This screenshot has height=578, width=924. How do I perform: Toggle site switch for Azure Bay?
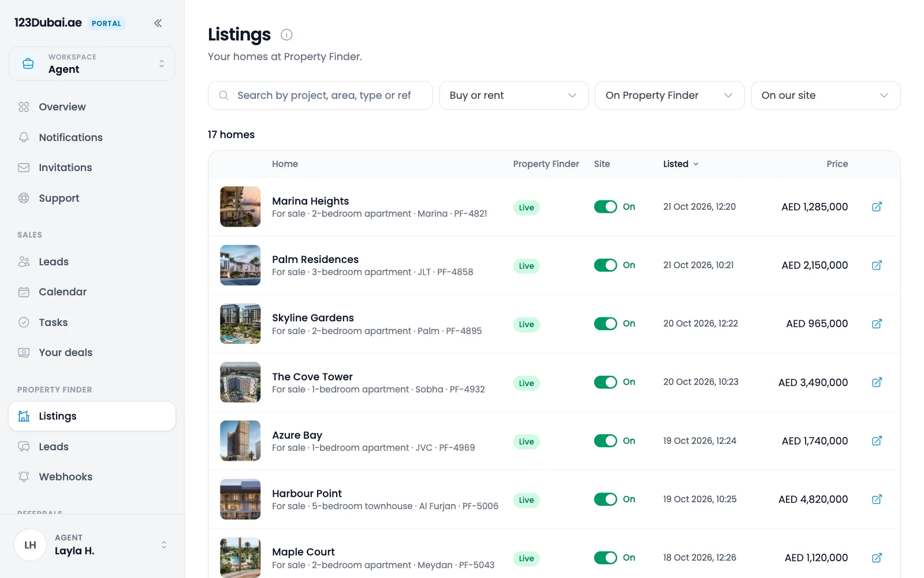(x=605, y=441)
